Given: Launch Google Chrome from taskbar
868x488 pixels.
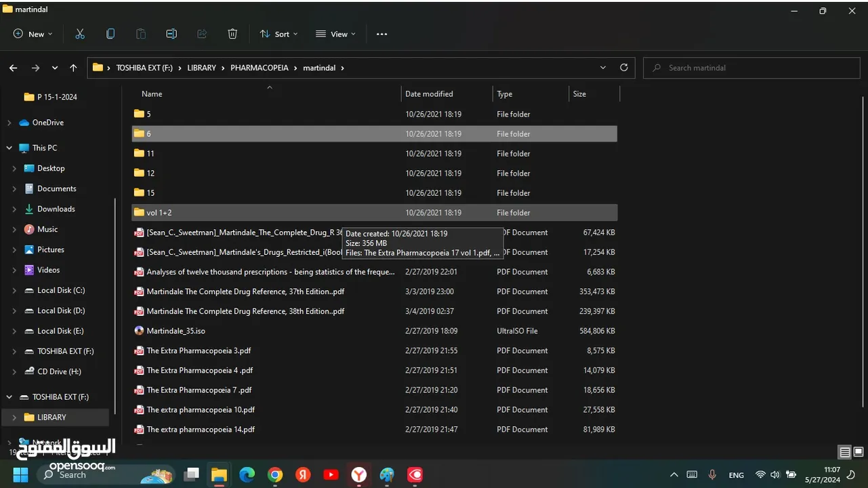Looking at the screenshot, I should tap(274, 474).
